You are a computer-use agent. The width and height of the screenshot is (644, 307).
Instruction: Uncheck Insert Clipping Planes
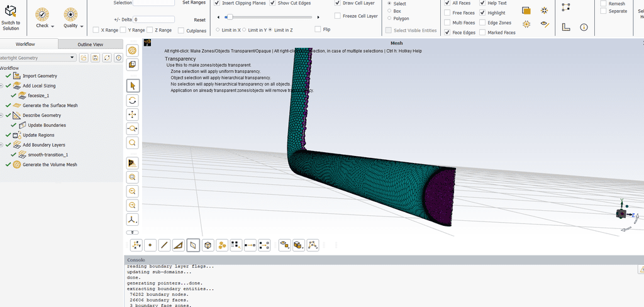coord(218,3)
